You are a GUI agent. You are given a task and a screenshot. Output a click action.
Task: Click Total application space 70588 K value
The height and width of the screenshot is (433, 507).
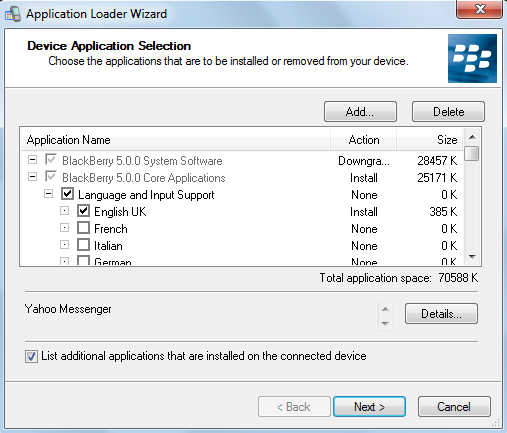tap(458, 278)
